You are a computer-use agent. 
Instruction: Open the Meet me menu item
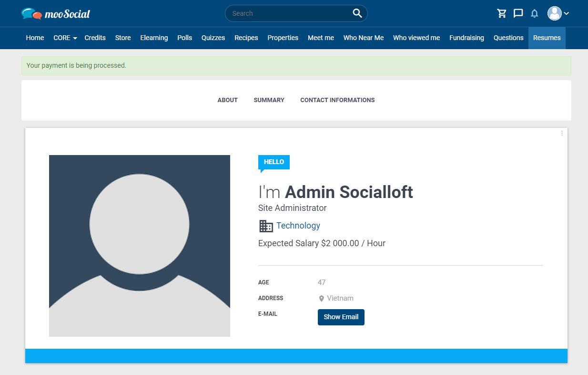click(321, 38)
